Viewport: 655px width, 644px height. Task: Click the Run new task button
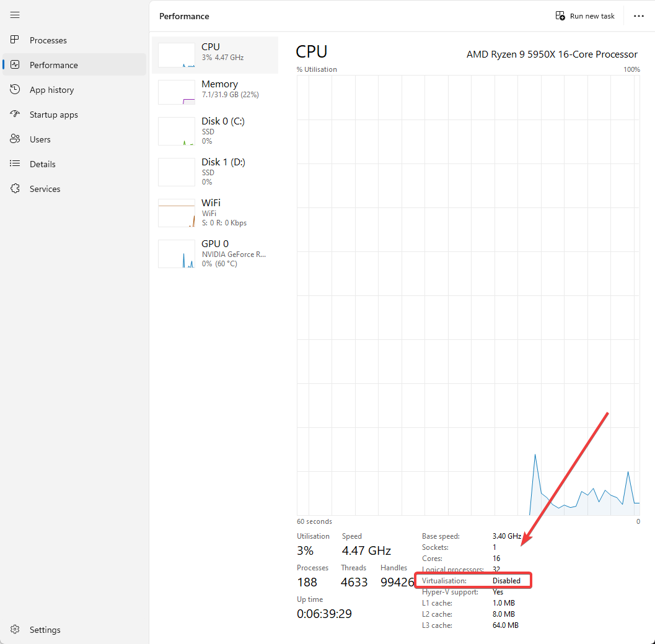click(585, 16)
